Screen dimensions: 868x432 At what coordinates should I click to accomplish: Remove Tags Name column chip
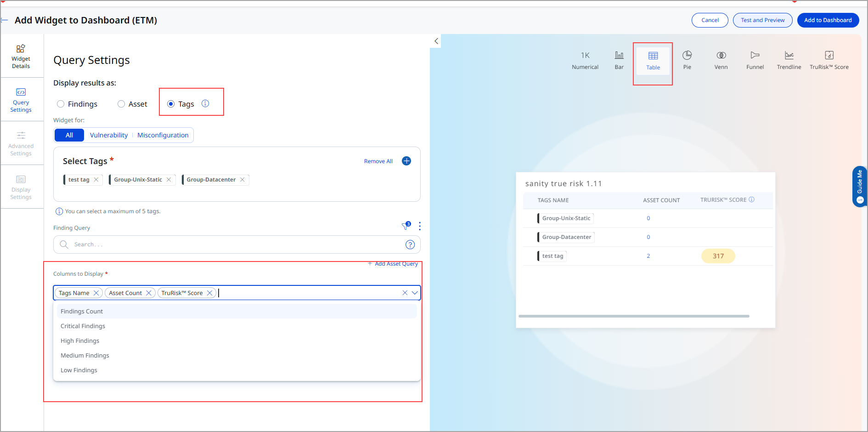(96, 293)
